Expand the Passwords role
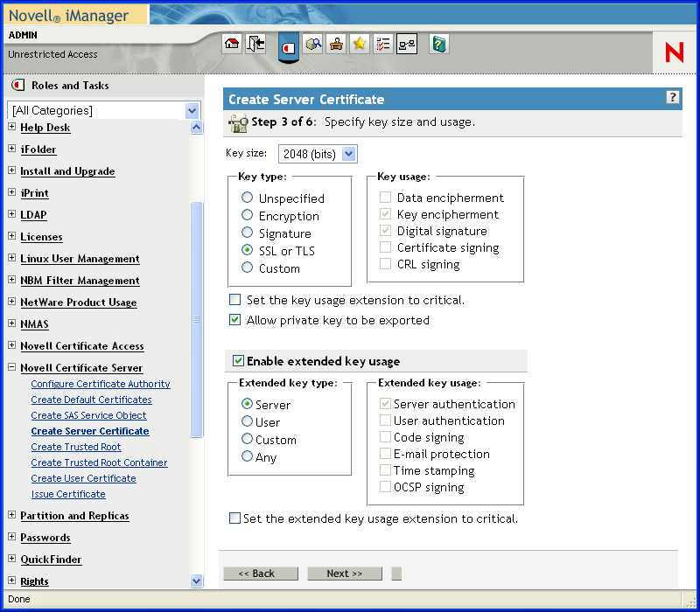700x612 pixels. (12, 537)
